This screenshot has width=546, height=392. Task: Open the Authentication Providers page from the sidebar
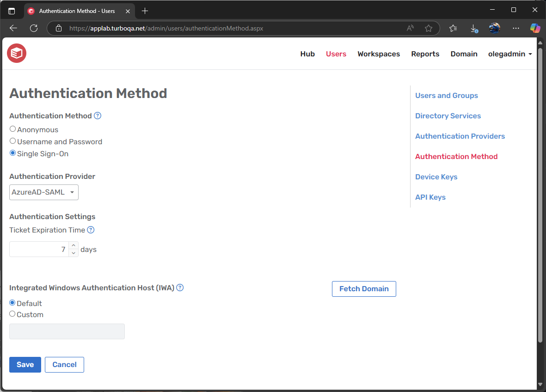(x=460, y=136)
